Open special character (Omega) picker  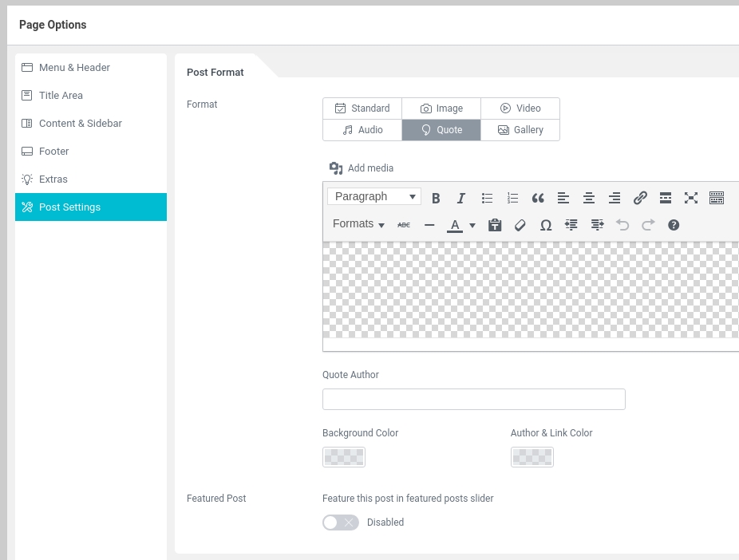(x=546, y=225)
